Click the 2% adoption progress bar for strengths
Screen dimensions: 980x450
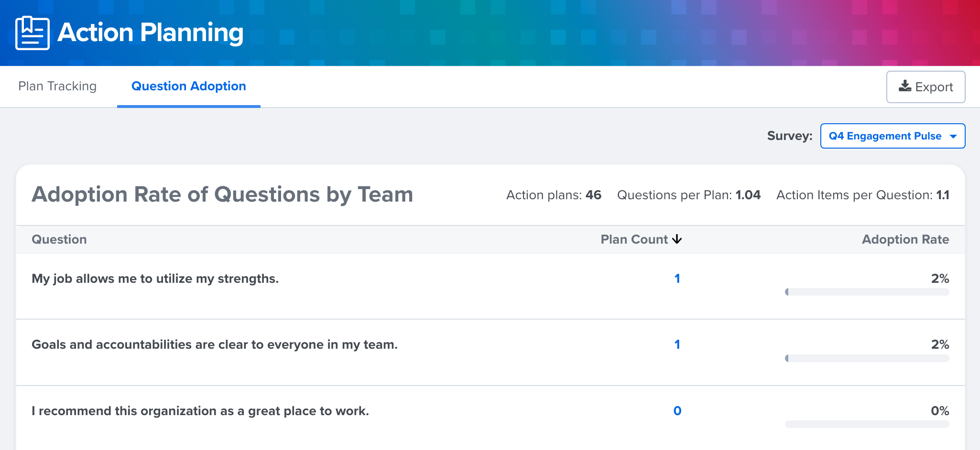click(868, 292)
